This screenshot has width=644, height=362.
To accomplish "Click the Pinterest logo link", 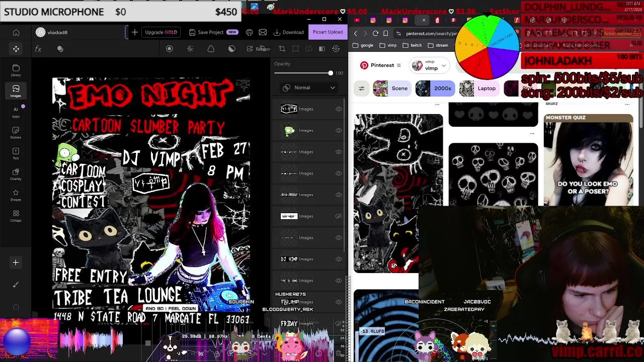I will [377, 65].
